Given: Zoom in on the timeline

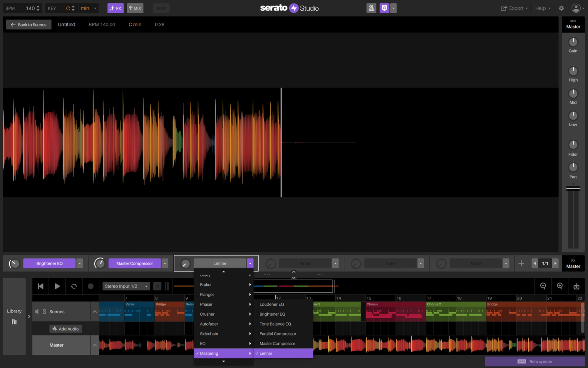Looking at the screenshot, I should (x=560, y=286).
